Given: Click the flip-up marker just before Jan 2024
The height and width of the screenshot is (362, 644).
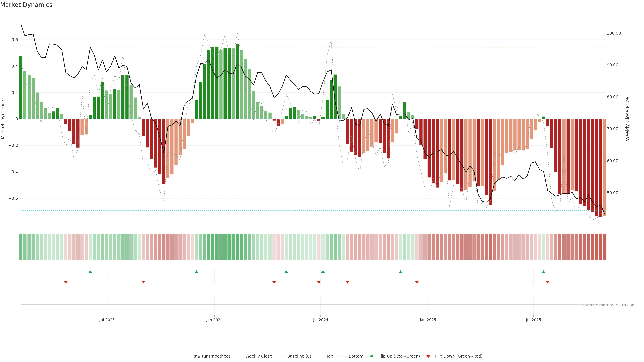Looking at the screenshot, I should [197, 272].
